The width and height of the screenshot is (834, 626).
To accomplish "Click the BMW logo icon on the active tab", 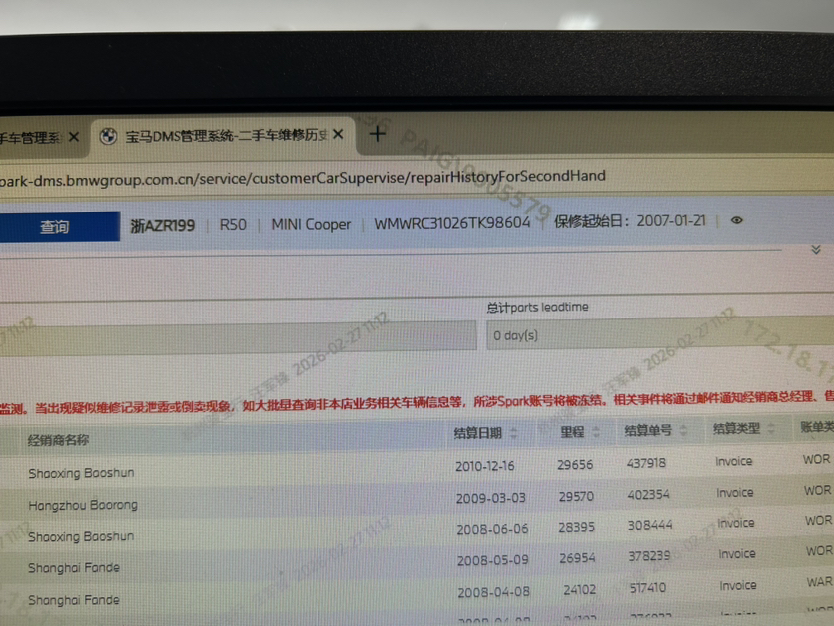I will click(x=108, y=137).
